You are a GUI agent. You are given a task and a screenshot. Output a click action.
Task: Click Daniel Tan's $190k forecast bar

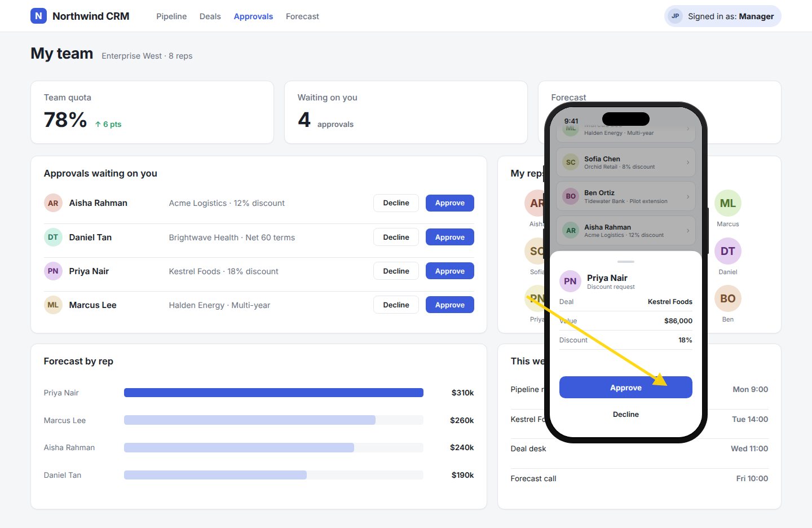click(x=215, y=475)
